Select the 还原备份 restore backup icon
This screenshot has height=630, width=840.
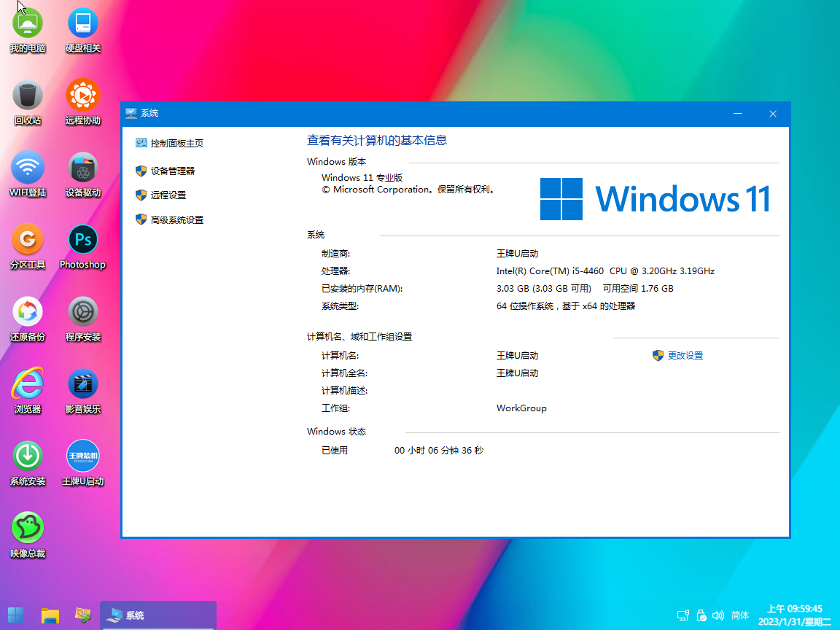point(28,319)
